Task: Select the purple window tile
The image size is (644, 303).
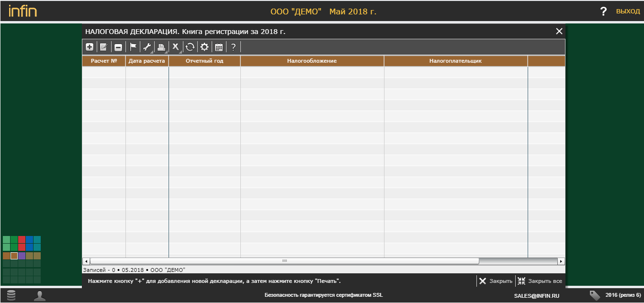Action: (22, 256)
